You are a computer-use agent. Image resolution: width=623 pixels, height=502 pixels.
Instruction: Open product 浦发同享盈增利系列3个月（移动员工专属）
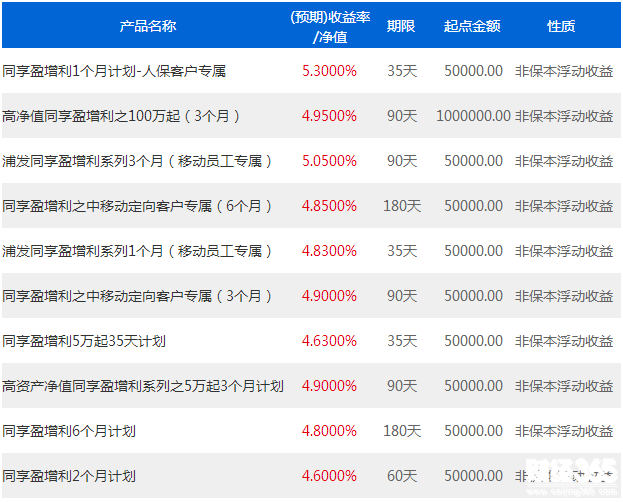point(137,161)
